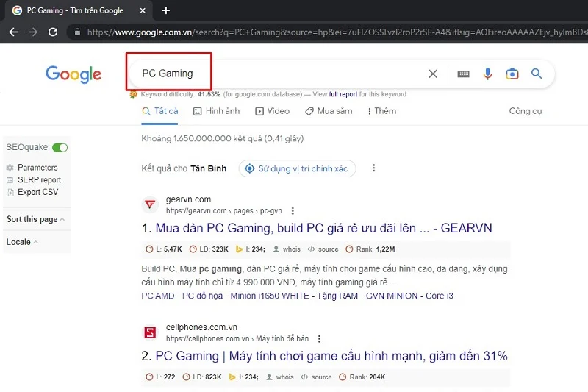Click Sử dụng vị trí chính xác button

tap(297, 169)
